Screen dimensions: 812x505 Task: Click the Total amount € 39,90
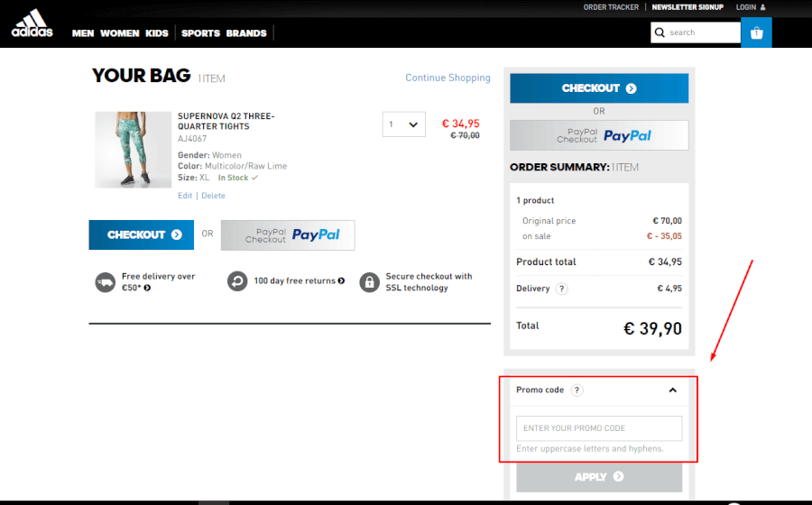652,328
